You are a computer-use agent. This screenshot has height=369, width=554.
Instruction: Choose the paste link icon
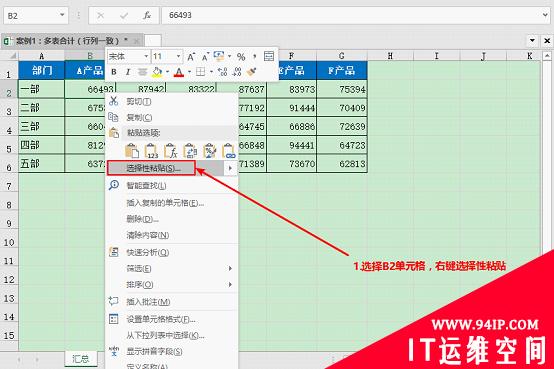click(x=229, y=151)
